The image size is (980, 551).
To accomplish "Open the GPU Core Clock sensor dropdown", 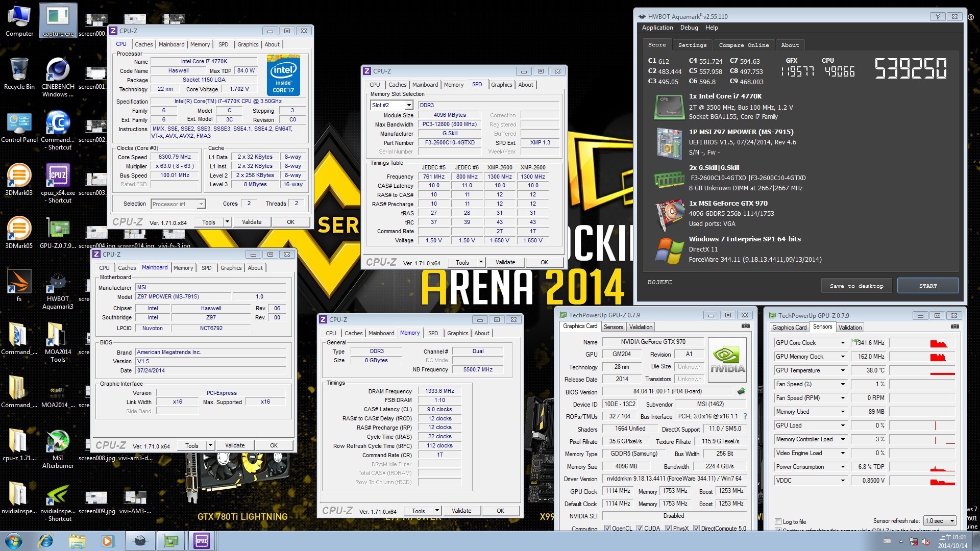I will point(843,343).
